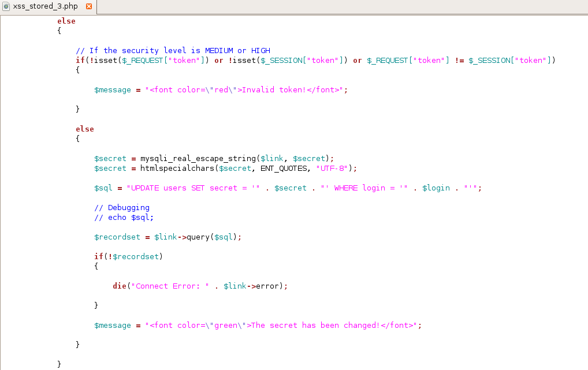Click the PHP file icon on the tab
The height and width of the screenshot is (370, 588).
[6, 6]
